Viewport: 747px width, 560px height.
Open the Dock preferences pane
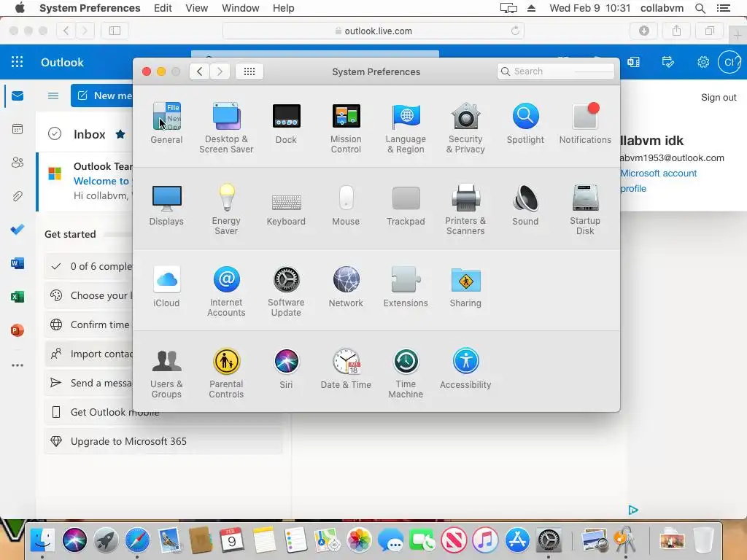(286, 122)
